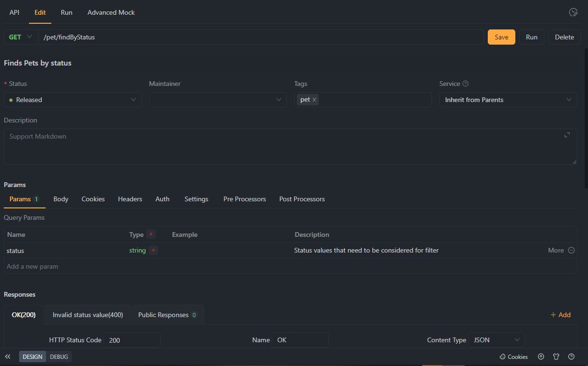This screenshot has height=366, width=588.
Task: Open the GET method dropdown
Action: (21, 37)
